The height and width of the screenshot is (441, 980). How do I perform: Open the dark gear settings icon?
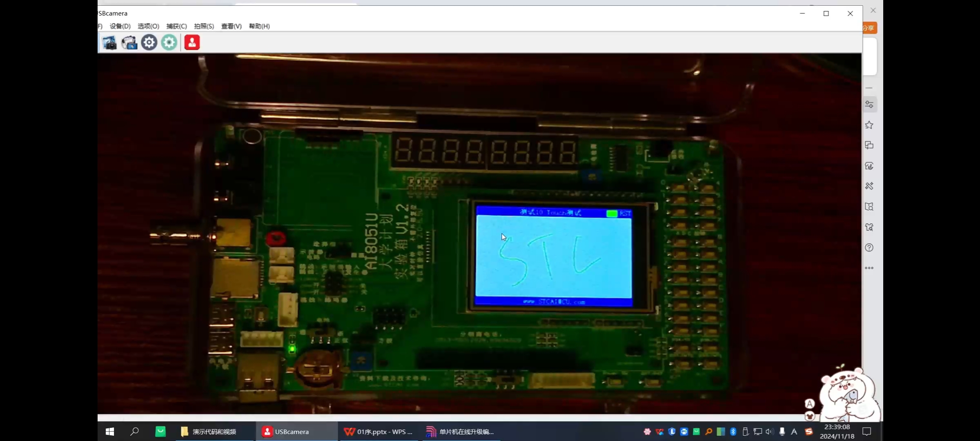149,42
